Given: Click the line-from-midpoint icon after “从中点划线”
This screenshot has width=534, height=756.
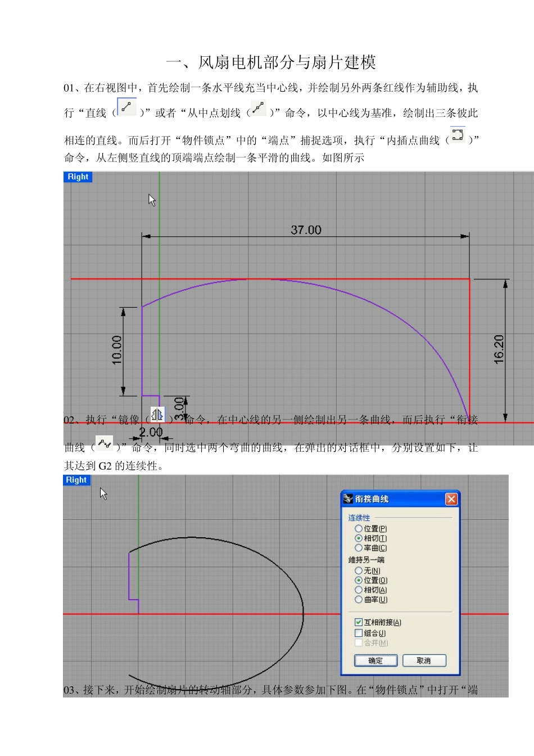Looking at the screenshot, I should coord(258,107).
